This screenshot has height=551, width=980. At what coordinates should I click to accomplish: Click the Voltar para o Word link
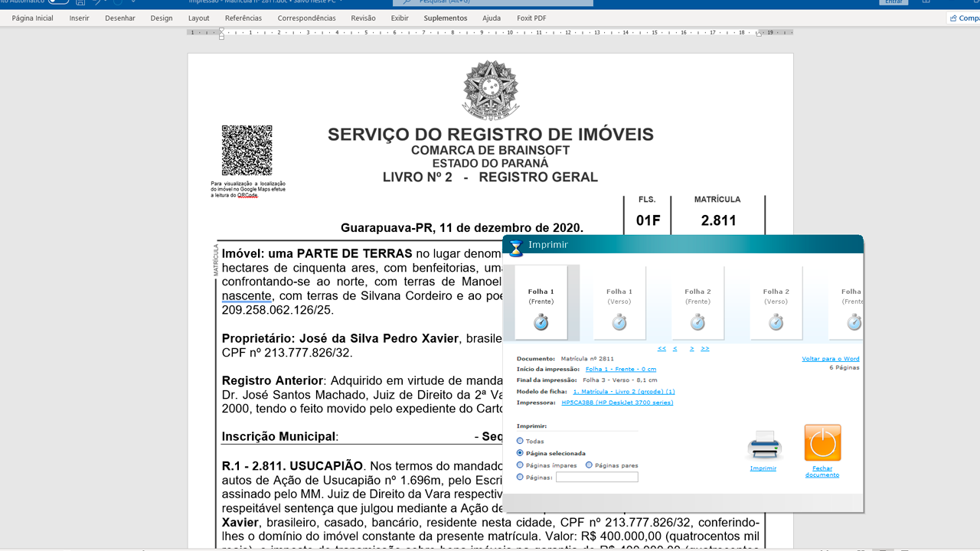click(x=831, y=358)
